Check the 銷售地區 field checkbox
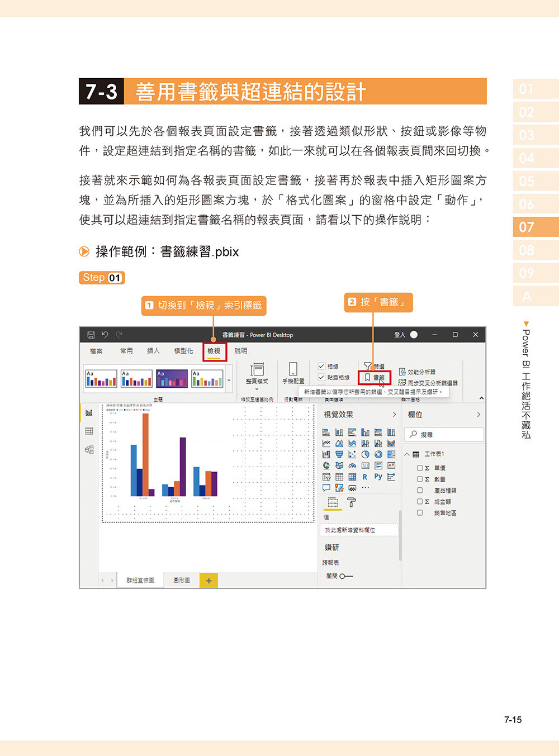 click(419, 512)
